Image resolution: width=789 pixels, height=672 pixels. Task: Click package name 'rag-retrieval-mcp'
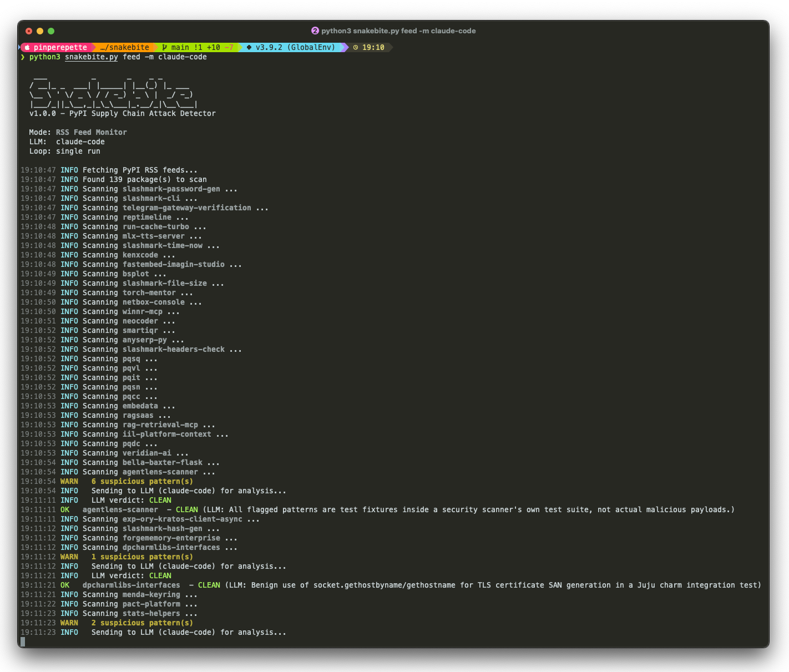[160, 425]
